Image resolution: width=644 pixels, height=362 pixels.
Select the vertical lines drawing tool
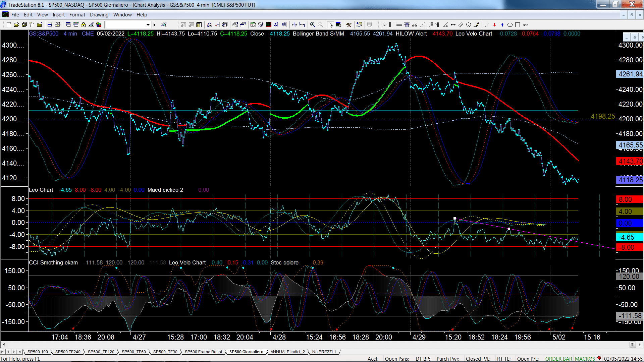pos(391,25)
